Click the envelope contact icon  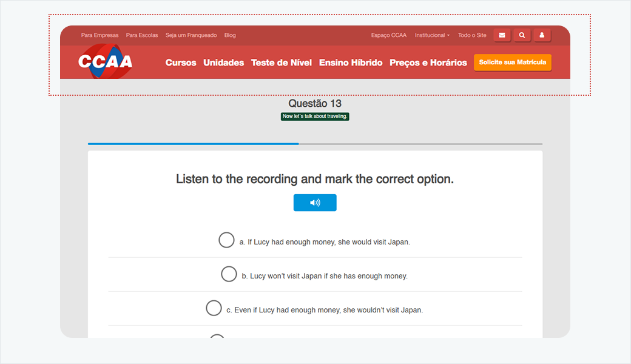[502, 35]
